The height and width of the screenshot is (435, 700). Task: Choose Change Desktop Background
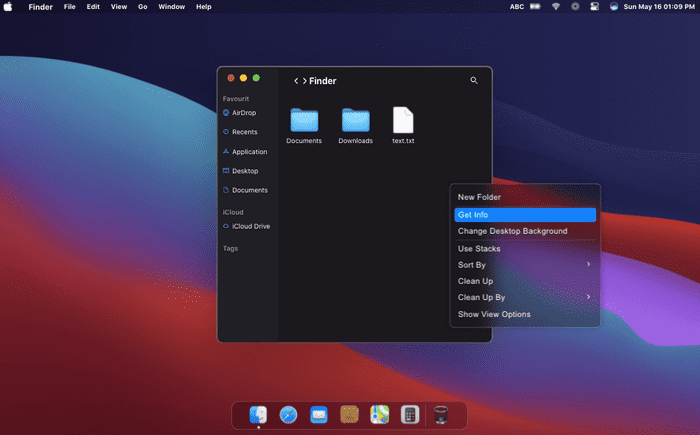[x=525, y=231]
